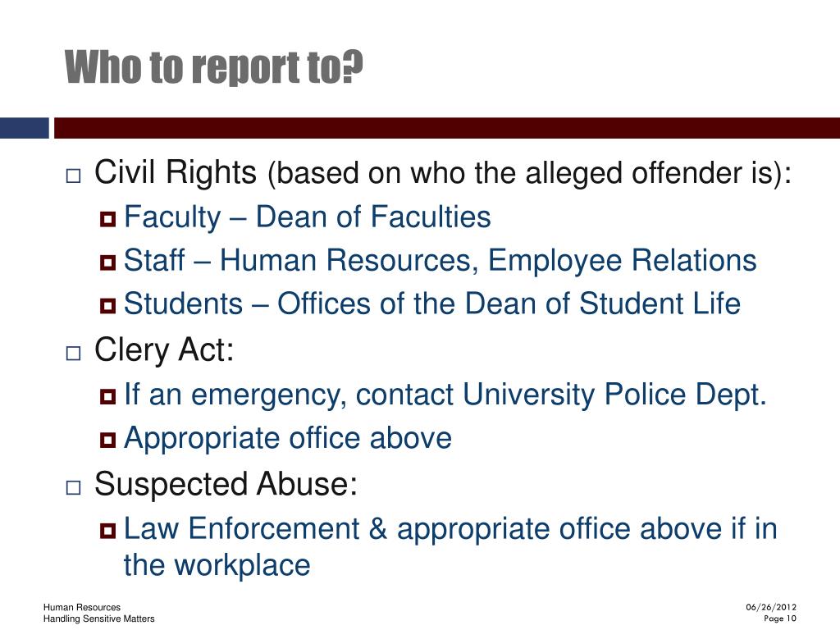
Task: Click the Page 10 footer label
Action: (780, 619)
